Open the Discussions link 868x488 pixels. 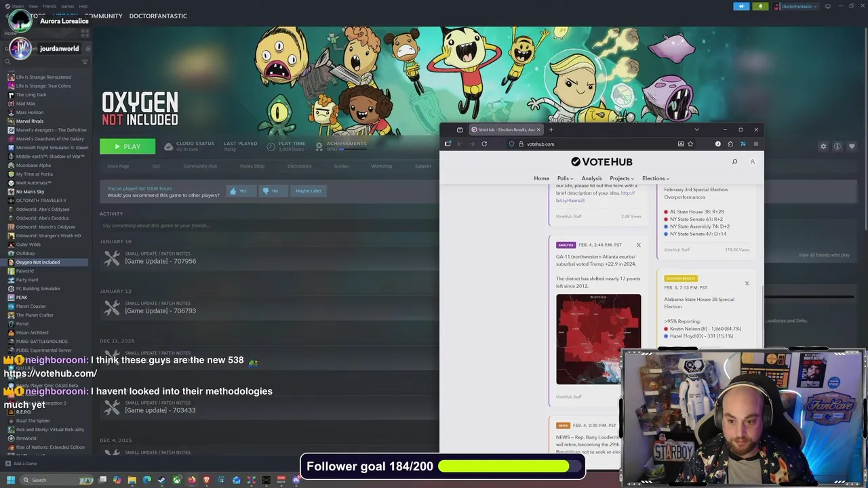coord(300,166)
